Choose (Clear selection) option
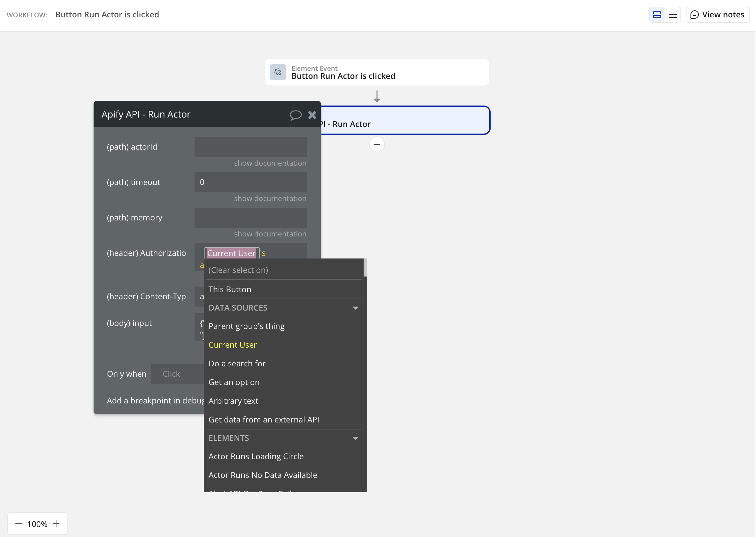The height and width of the screenshot is (537, 756). 238,270
